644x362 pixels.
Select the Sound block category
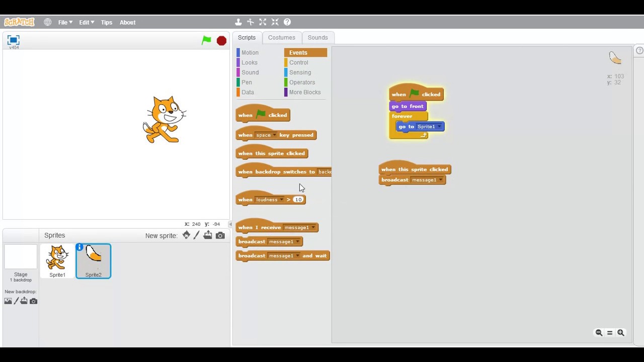[250, 72]
